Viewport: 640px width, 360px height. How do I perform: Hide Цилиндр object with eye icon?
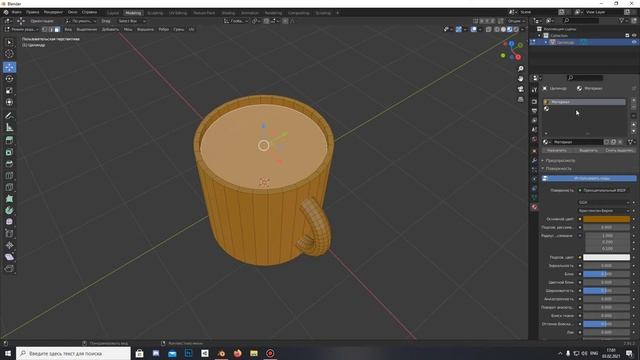pos(634,42)
